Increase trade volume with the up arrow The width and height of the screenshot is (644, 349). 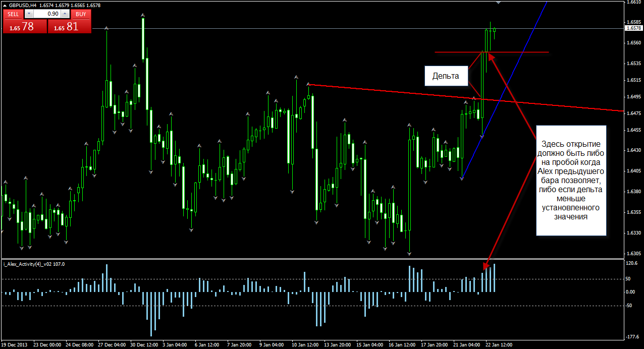[x=65, y=14]
